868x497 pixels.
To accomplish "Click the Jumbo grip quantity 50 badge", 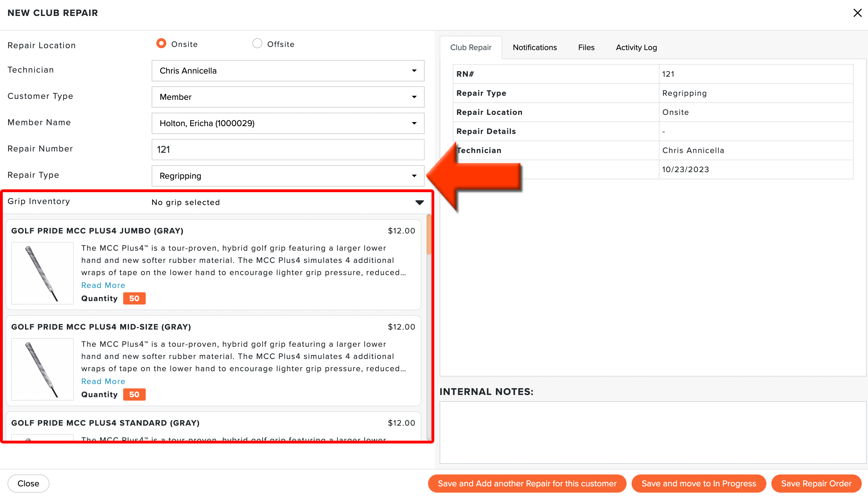I will point(134,298).
